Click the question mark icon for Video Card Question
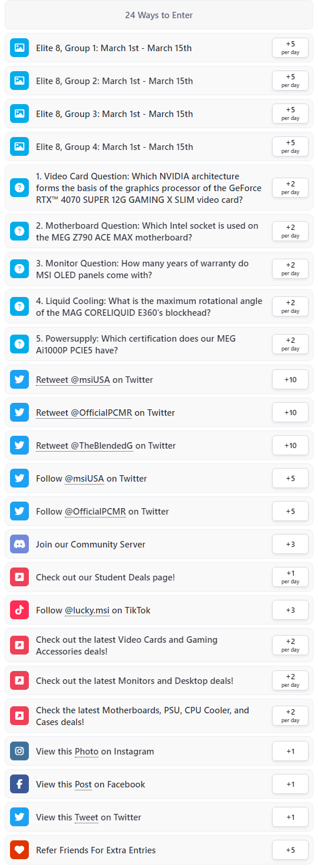 coord(19,188)
